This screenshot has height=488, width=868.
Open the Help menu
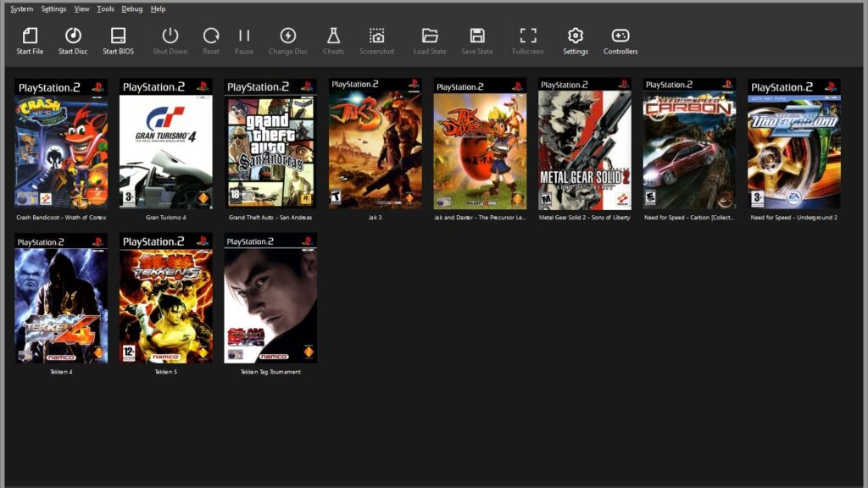pyautogui.click(x=158, y=8)
